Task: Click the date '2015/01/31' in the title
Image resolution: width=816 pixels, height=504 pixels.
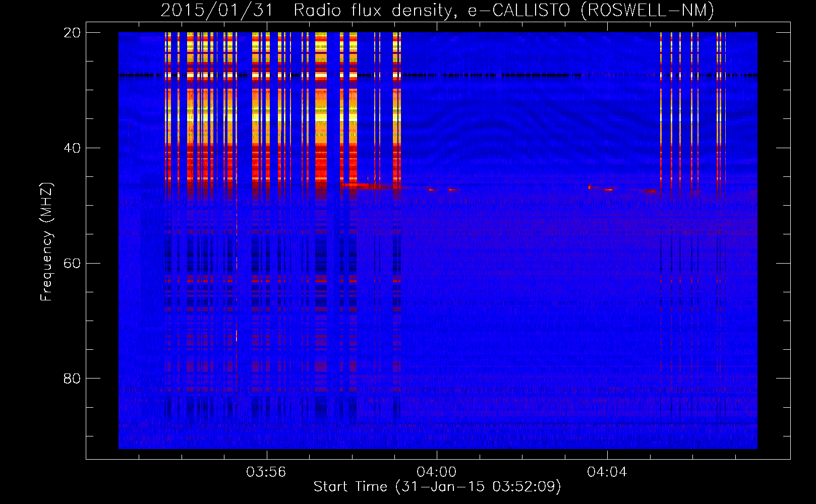Action: [217, 11]
